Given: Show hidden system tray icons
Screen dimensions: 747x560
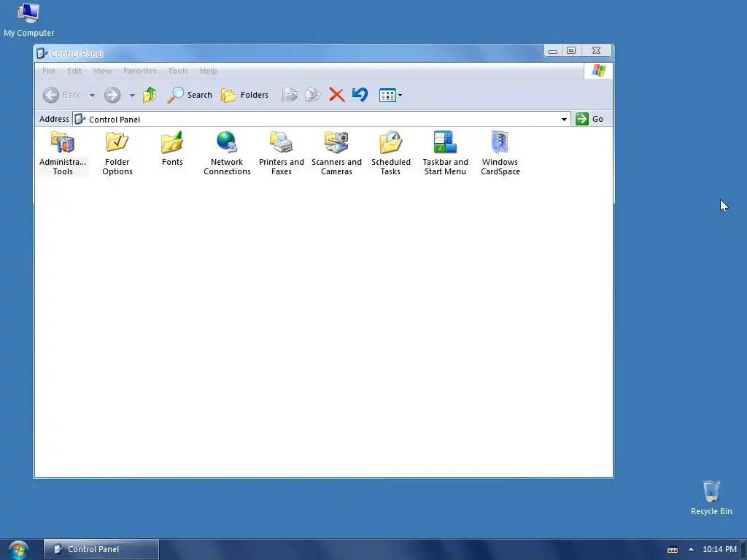Looking at the screenshot, I should [691, 549].
